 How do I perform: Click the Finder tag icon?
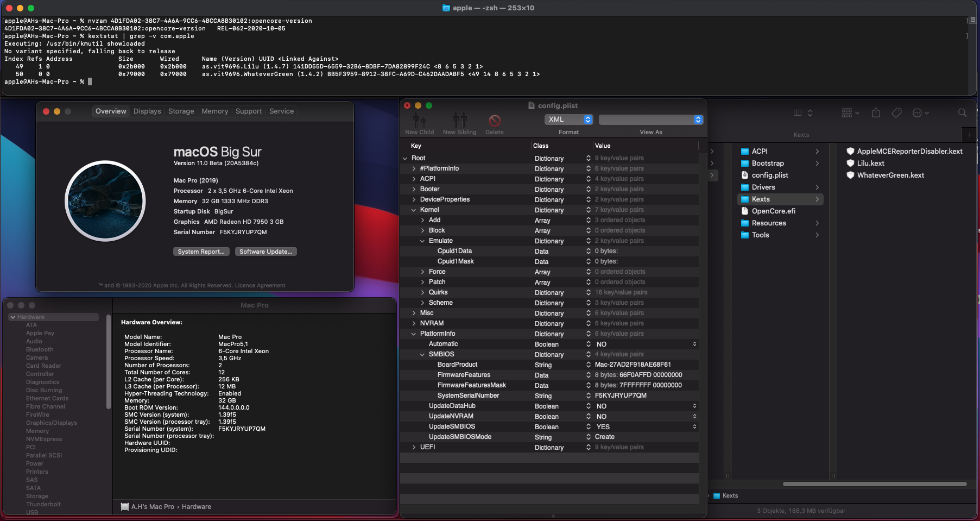(897, 112)
